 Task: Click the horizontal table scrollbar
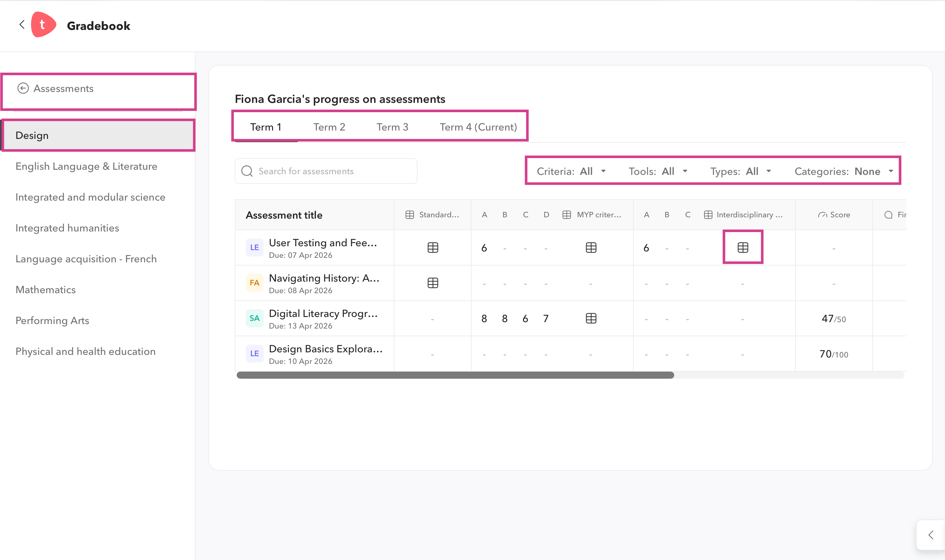click(x=455, y=375)
